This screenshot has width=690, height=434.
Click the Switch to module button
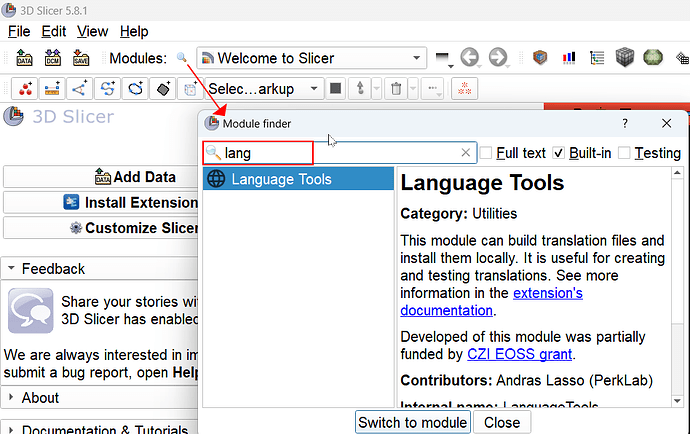pos(412,422)
